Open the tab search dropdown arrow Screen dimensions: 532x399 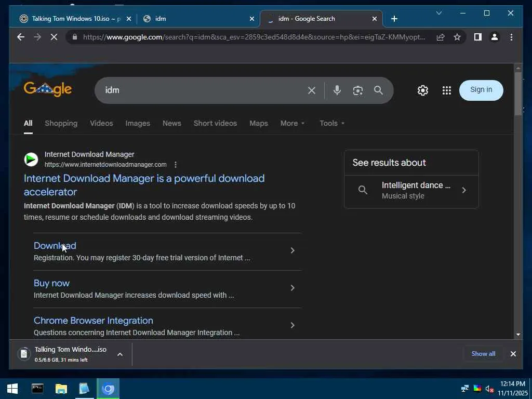pyautogui.click(x=438, y=13)
